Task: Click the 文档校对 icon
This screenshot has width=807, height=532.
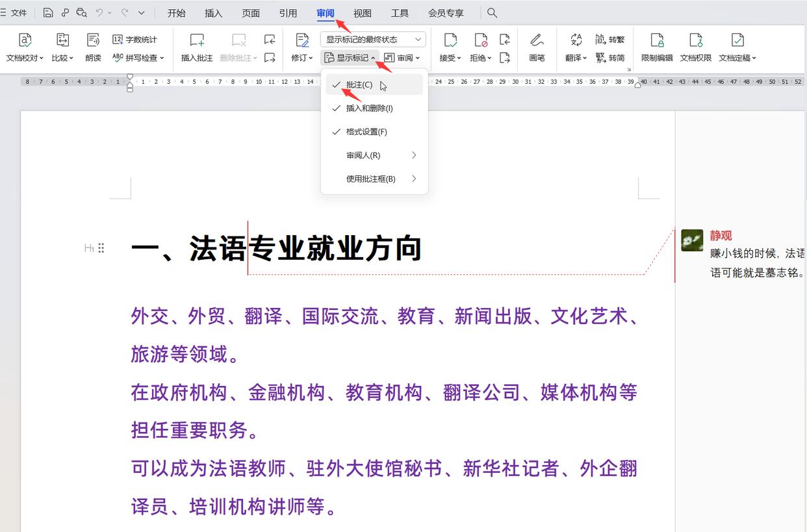Action: pos(25,40)
